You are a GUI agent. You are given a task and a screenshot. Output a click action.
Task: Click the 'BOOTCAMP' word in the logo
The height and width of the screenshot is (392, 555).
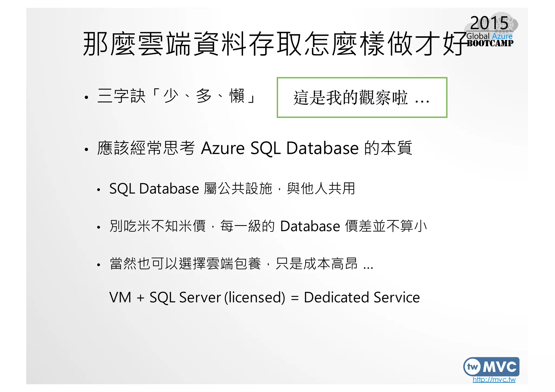tap(490, 43)
